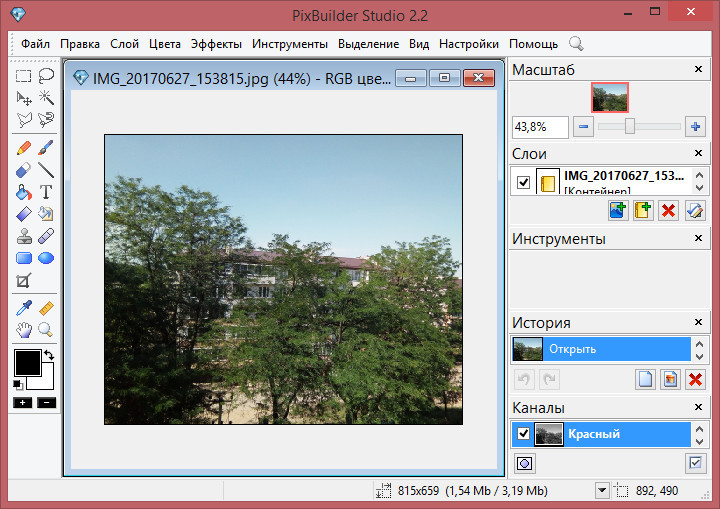
Task: Select the brush tool
Action: [46, 148]
